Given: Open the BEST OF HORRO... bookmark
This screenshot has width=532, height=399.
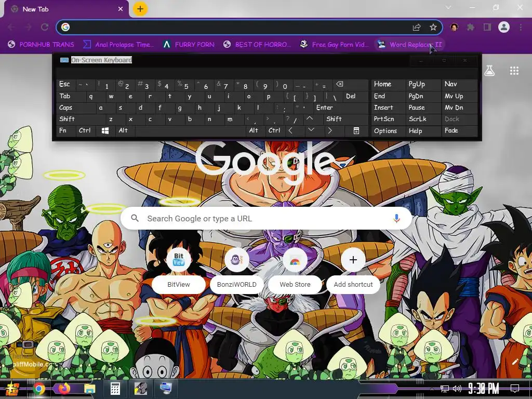Looking at the screenshot, I should [x=257, y=45].
